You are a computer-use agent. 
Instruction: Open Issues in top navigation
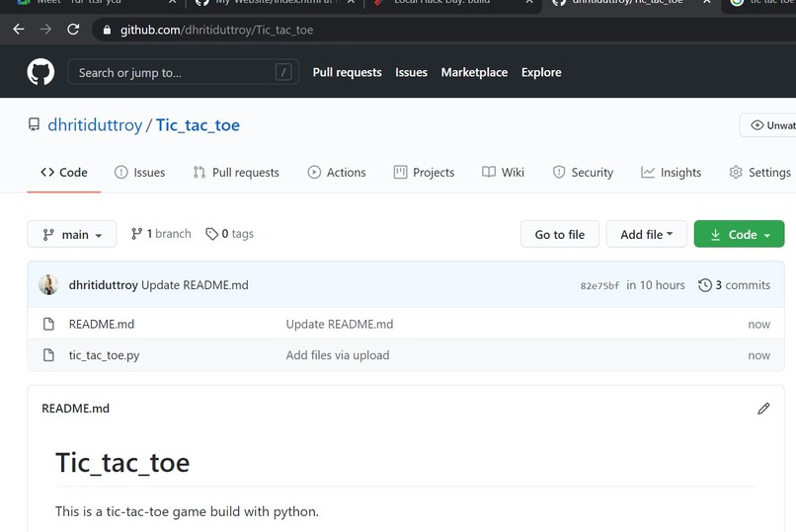(411, 72)
